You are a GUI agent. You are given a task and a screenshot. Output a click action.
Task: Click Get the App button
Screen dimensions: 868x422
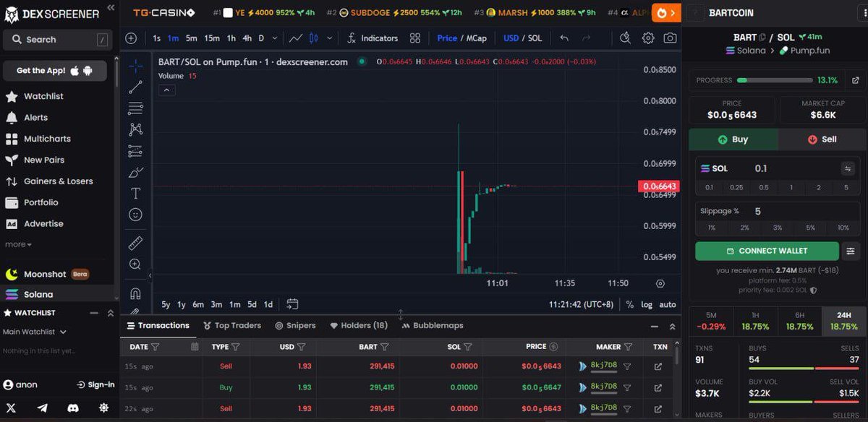coord(55,71)
